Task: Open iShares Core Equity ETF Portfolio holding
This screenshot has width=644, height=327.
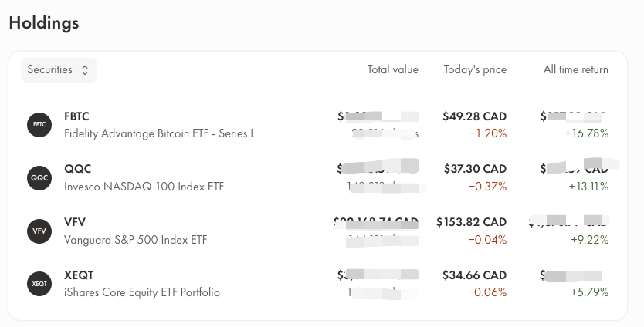Action: (x=142, y=292)
